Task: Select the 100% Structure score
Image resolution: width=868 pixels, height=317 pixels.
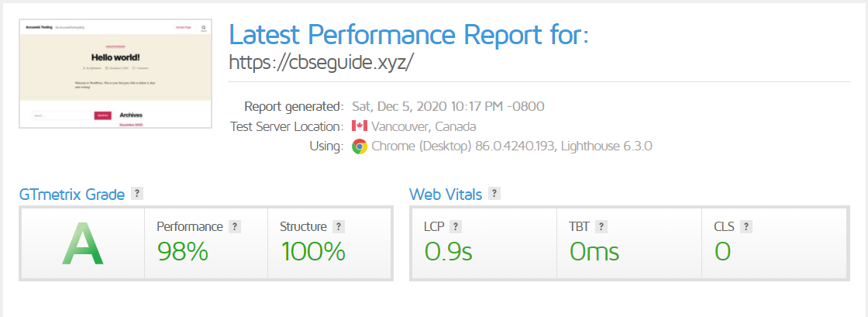Action: click(312, 251)
